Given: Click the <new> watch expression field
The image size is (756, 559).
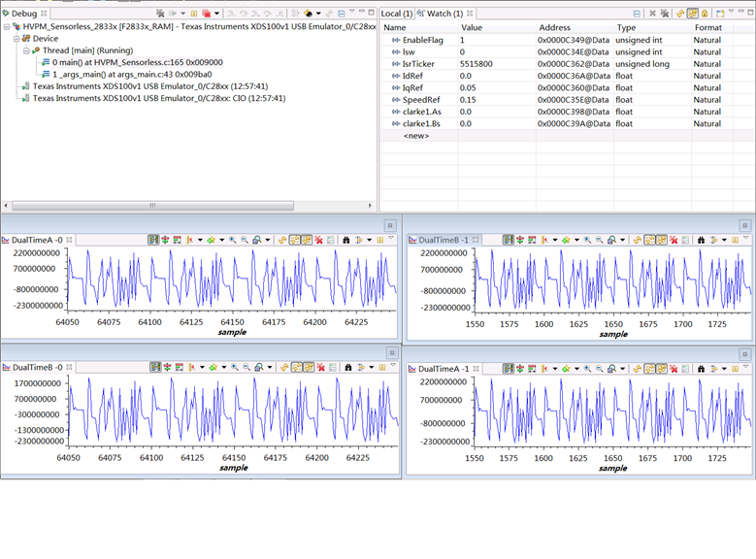Looking at the screenshot, I should (416, 136).
